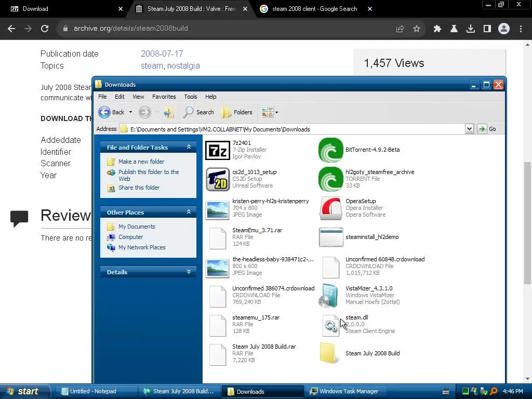Select the-headless-baby JPEG thumbnail
The width and height of the screenshot is (532, 399).
point(218,268)
